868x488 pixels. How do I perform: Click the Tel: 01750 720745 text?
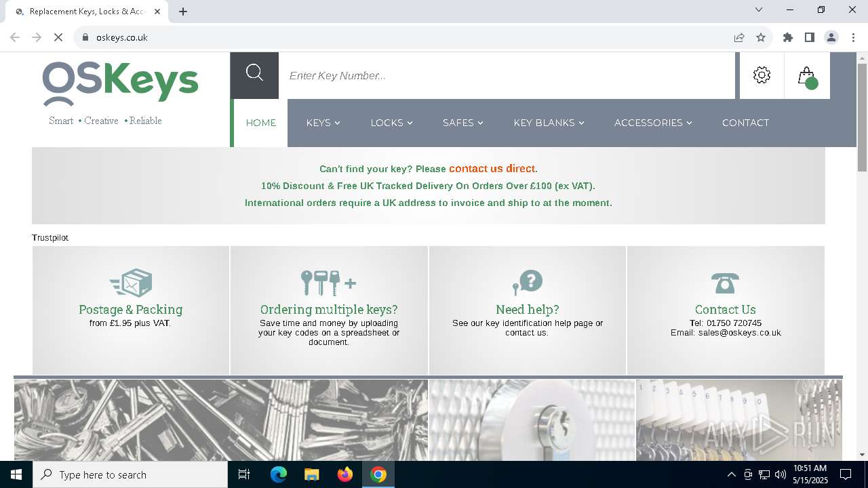pos(726,323)
